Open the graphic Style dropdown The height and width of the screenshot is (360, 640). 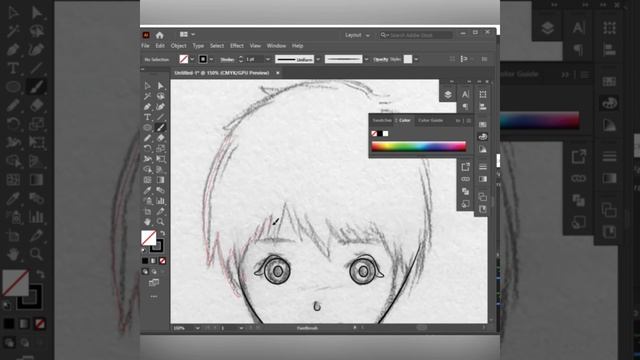(x=416, y=60)
